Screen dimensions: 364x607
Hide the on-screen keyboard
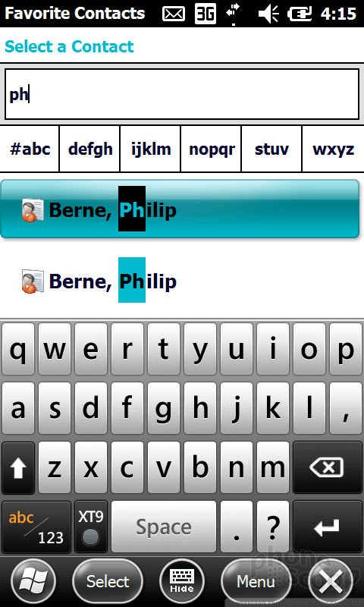click(x=182, y=581)
